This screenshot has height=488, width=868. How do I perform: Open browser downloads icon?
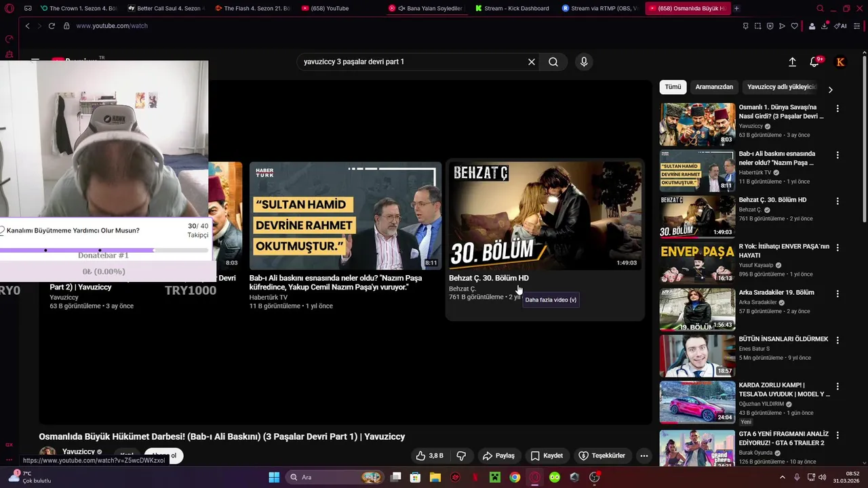(x=825, y=26)
